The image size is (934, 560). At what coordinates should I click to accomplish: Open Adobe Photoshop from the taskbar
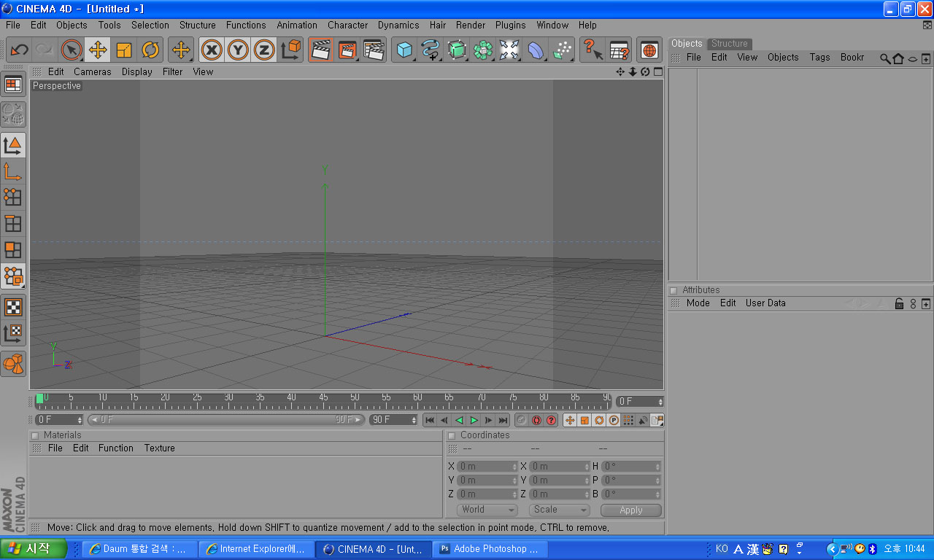(490, 549)
